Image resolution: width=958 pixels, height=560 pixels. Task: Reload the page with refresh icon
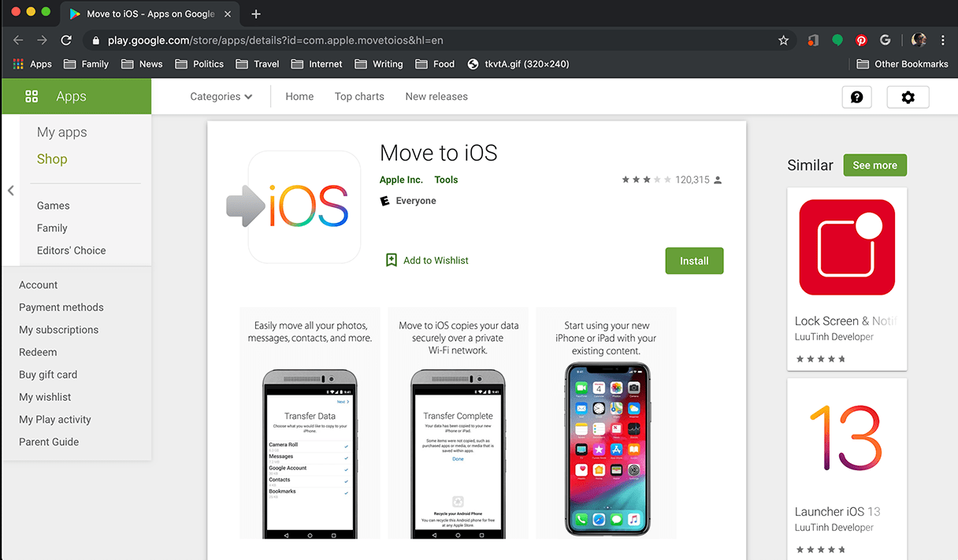[x=66, y=40]
